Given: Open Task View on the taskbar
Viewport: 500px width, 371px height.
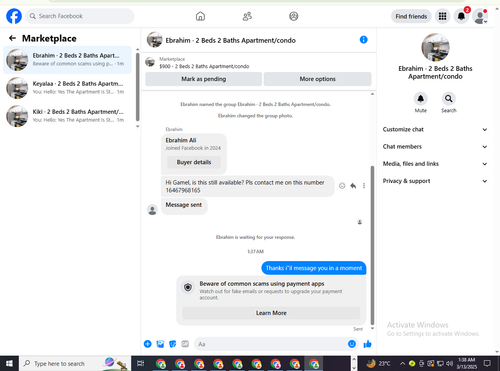Looking at the screenshot, I should click(141, 363).
